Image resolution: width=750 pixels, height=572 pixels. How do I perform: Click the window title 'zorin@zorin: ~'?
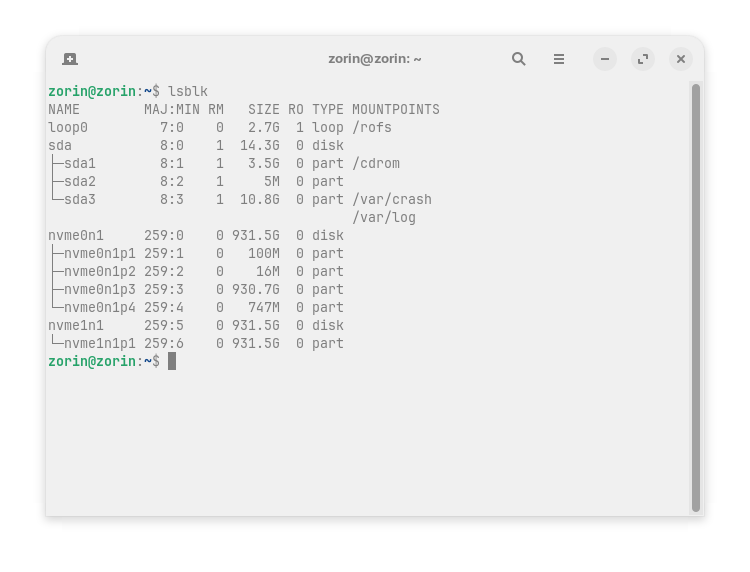pos(375,59)
